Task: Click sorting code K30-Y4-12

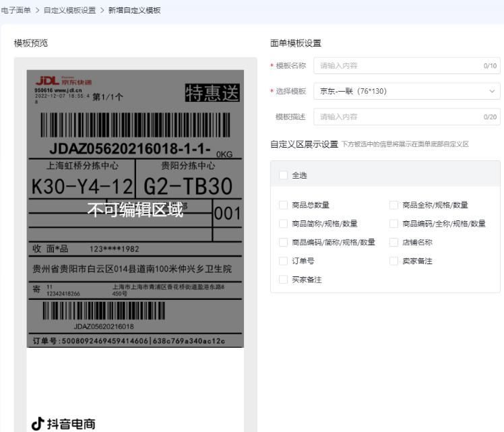Action: pos(82,187)
